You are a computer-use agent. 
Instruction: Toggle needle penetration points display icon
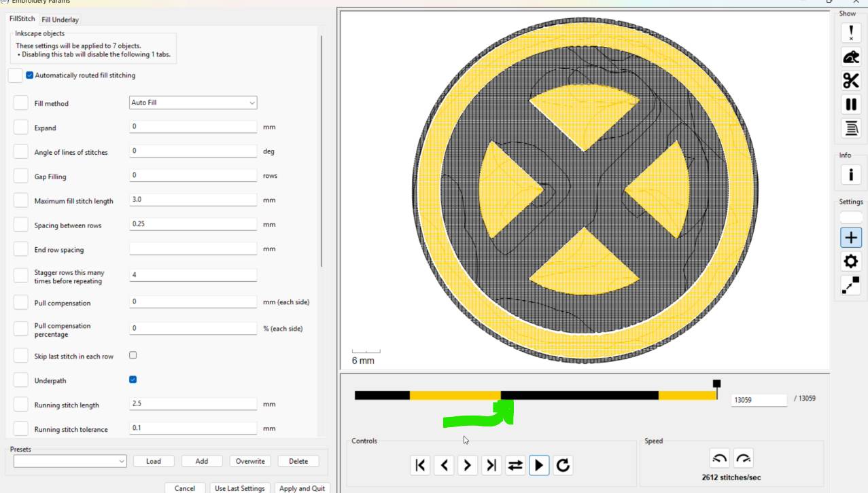coord(850,33)
